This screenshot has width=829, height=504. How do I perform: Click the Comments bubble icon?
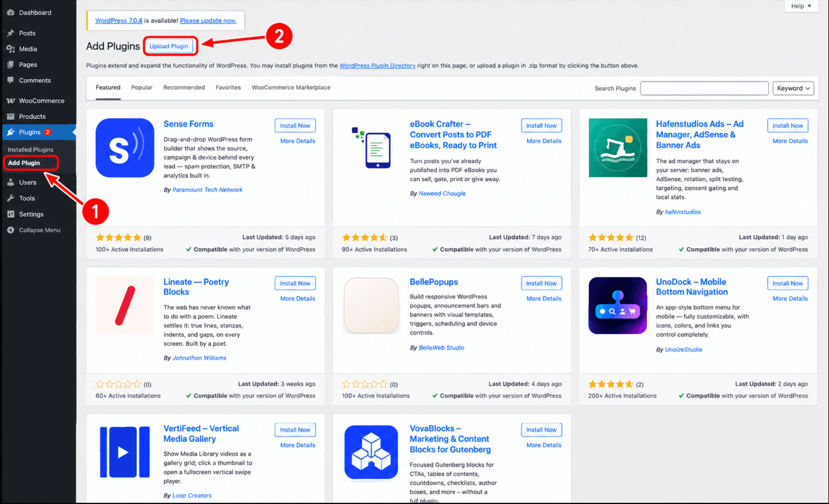(x=11, y=80)
